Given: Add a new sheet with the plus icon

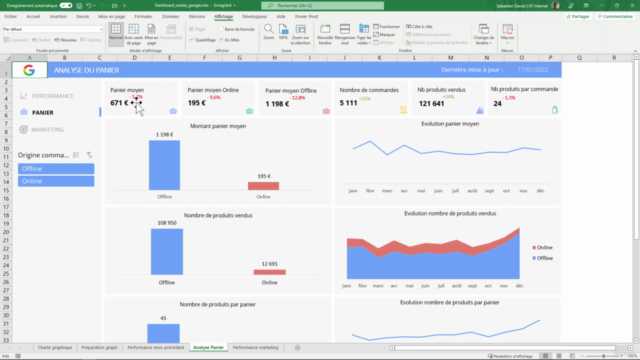Looking at the screenshot, I should (x=298, y=348).
